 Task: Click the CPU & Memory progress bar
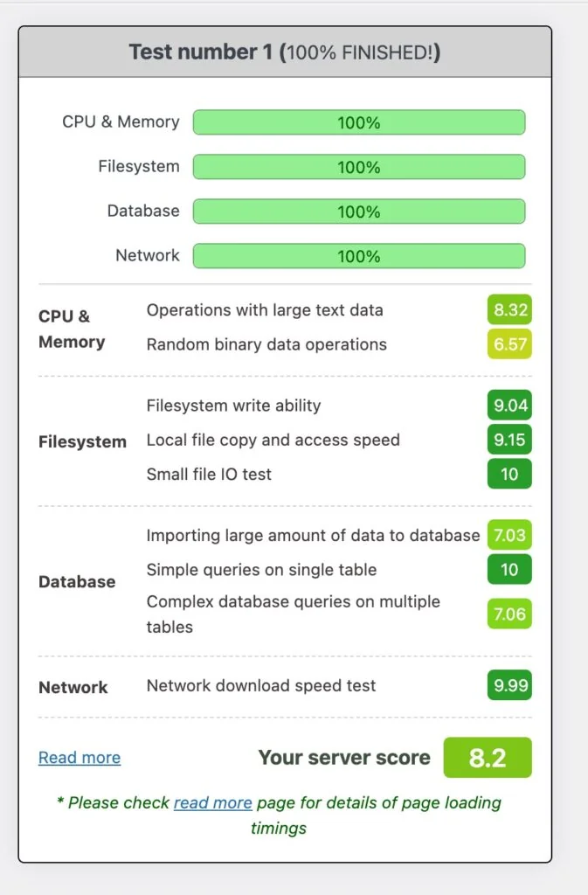[358, 122]
